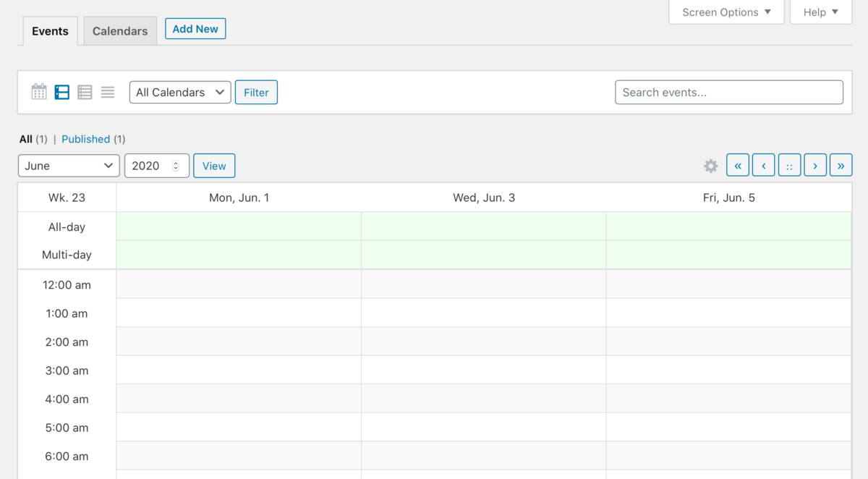Open the view settings gear icon
The image size is (868, 479).
click(711, 166)
